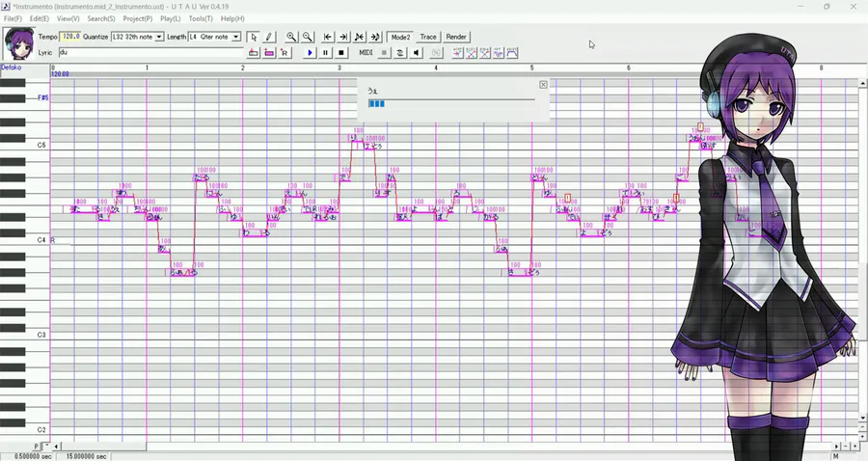Toggle the MIDI loop icon

[x=399, y=53]
